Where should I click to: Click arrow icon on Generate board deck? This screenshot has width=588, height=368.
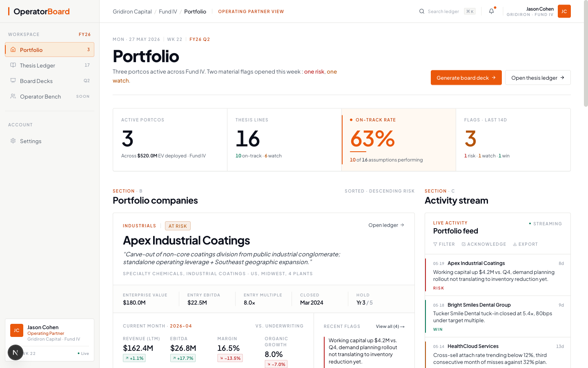click(494, 78)
